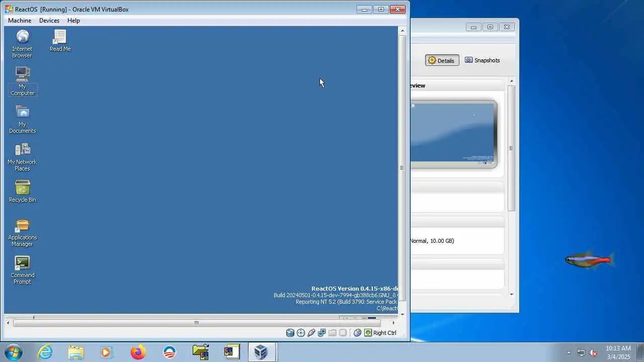Viewport: 644px width, 362px height.
Task: Launch Internet Explorer from the taskbar
Action: (x=45, y=352)
